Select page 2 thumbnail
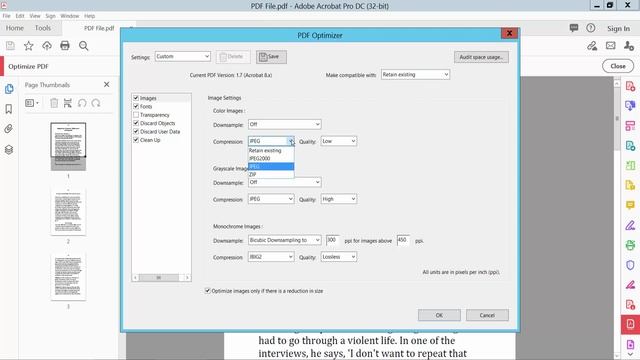This screenshot has width=640, height=360. (68, 212)
